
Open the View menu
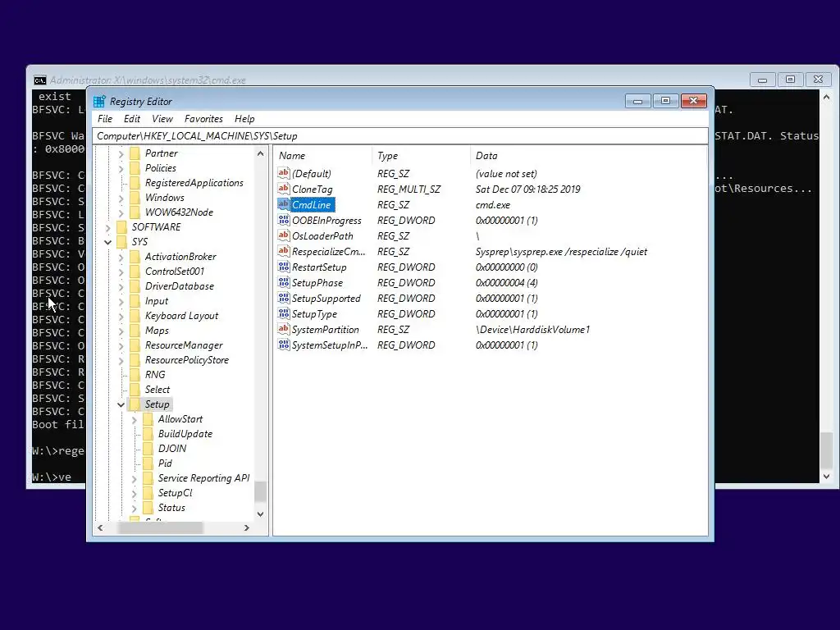pyautogui.click(x=162, y=119)
